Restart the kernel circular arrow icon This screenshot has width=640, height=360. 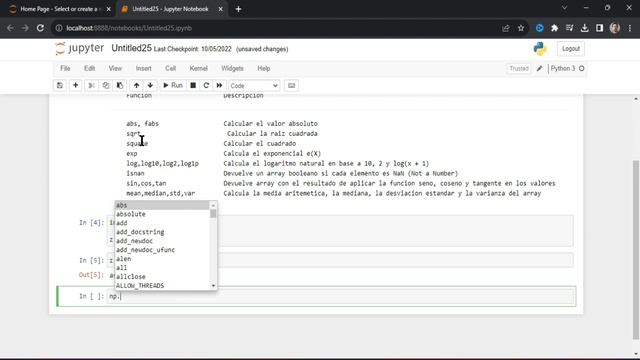[x=206, y=85]
